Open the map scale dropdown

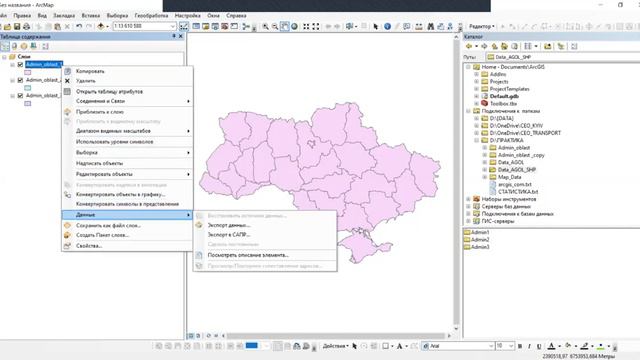pyautogui.click(x=173, y=27)
